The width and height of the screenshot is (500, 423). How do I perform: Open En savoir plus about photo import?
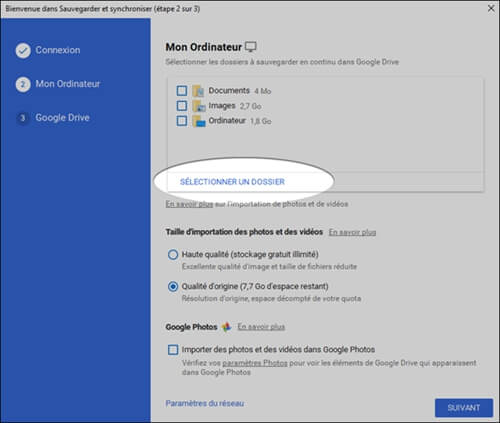[189, 204]
